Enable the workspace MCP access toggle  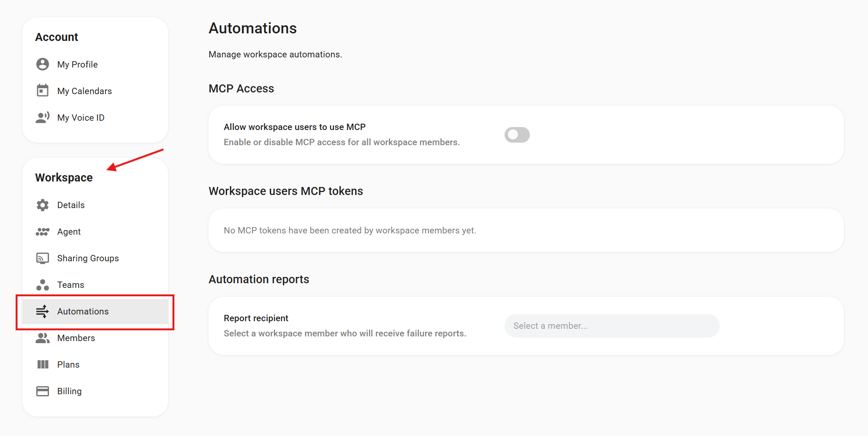pos(517,135)
